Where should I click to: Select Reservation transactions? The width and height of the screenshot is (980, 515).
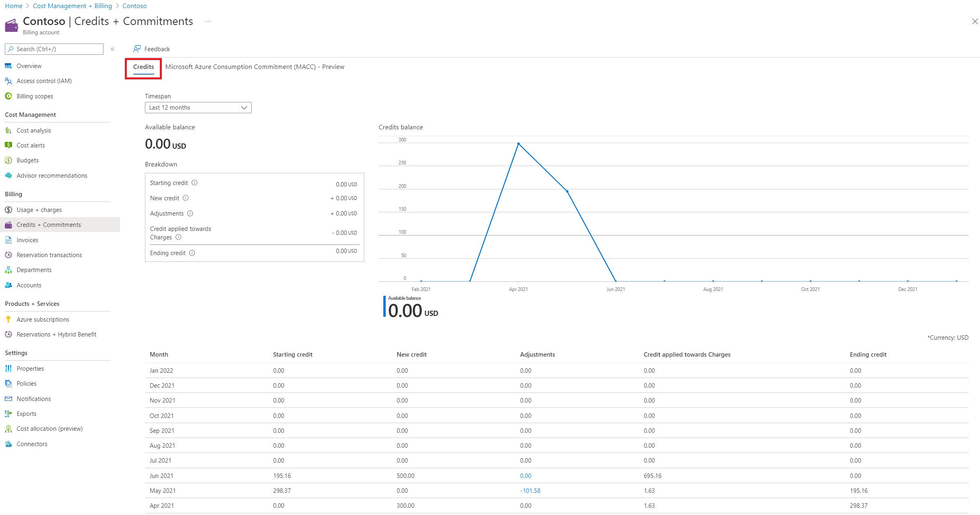coord(49,255)
